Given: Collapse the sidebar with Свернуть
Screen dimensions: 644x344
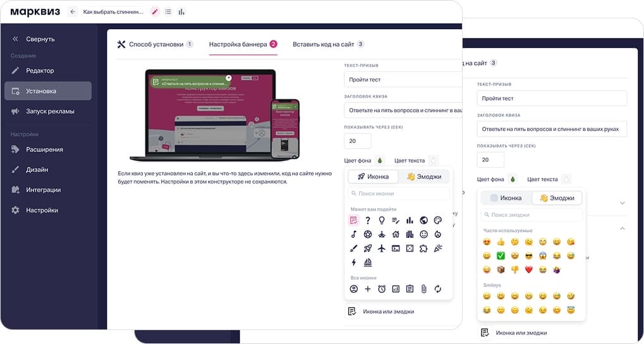Looking at the screenshot, I should pyautogui.click(x=33, y=39).
